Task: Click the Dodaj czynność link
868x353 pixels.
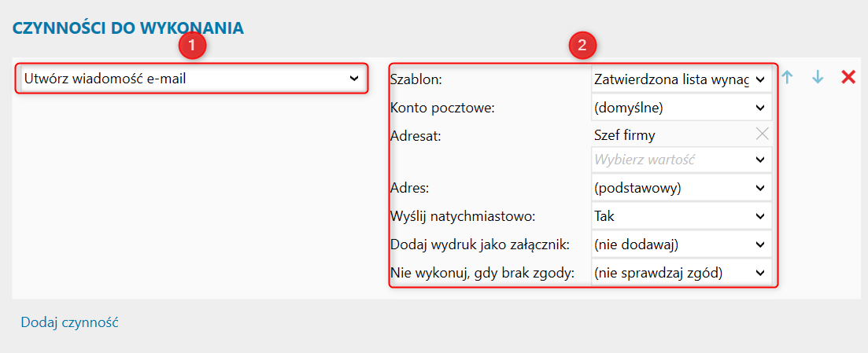Action: 69,322
